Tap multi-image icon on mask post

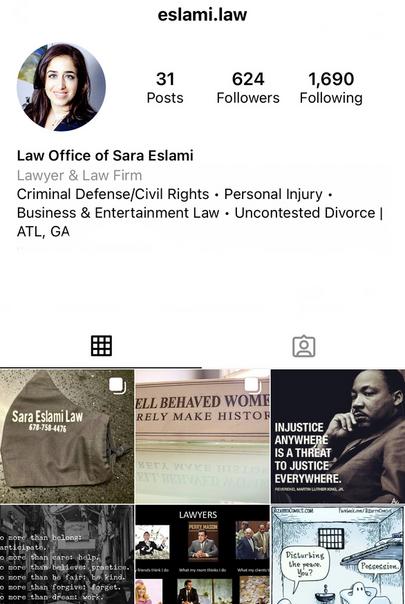[118, 386]
